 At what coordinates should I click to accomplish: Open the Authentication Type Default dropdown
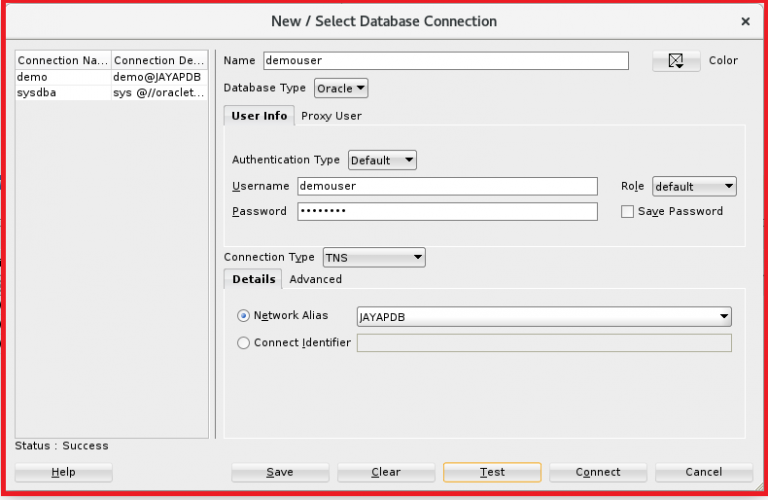[x=382, y=160]
